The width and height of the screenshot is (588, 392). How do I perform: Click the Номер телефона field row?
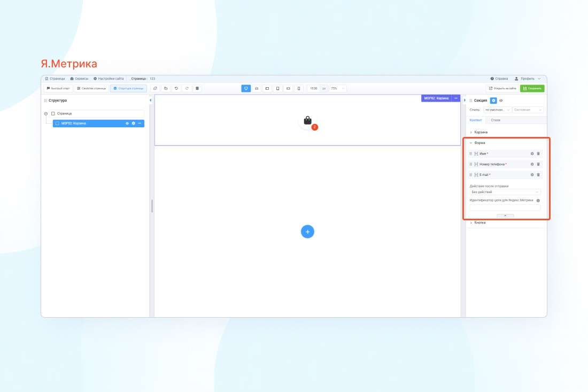(505, 164)
